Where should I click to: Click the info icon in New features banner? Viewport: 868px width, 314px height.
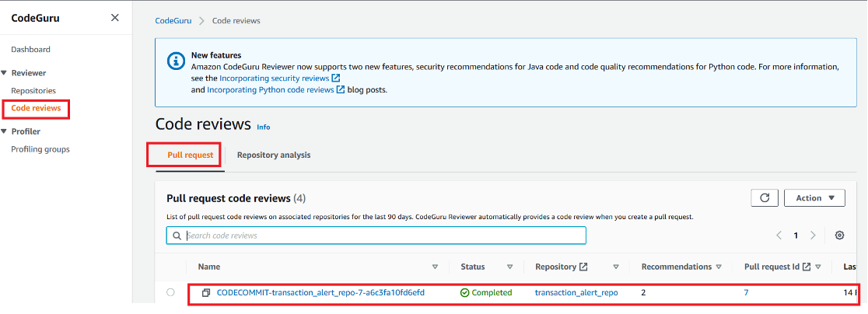(x=173, y=61)
